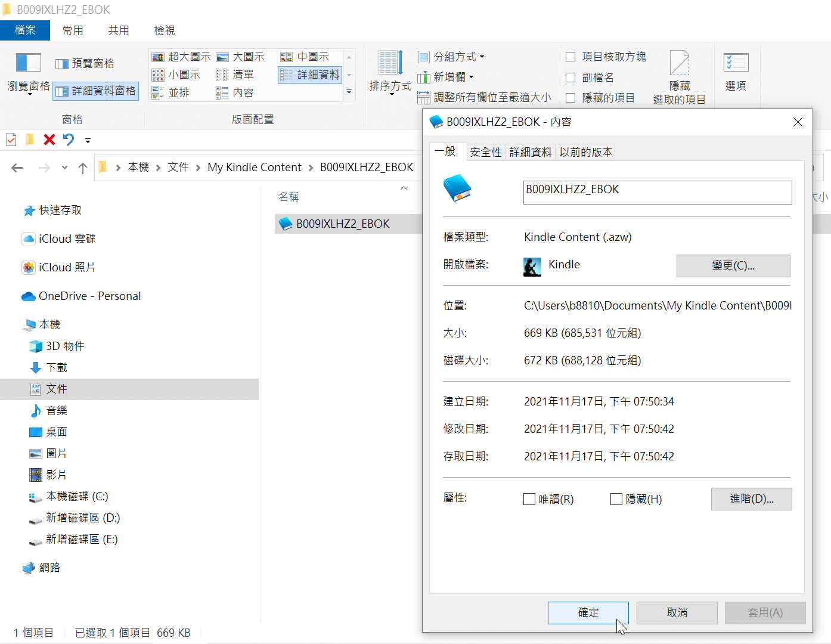The width and height of the screenshot is (831, 644).
Task: Click 隱藏選取的項目 button
Action: pos(680,77)
